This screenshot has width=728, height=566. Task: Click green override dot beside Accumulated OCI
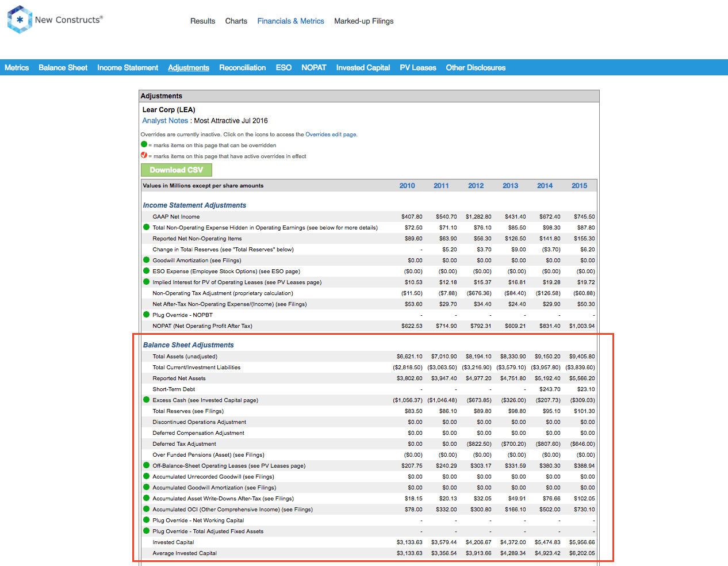146,509
